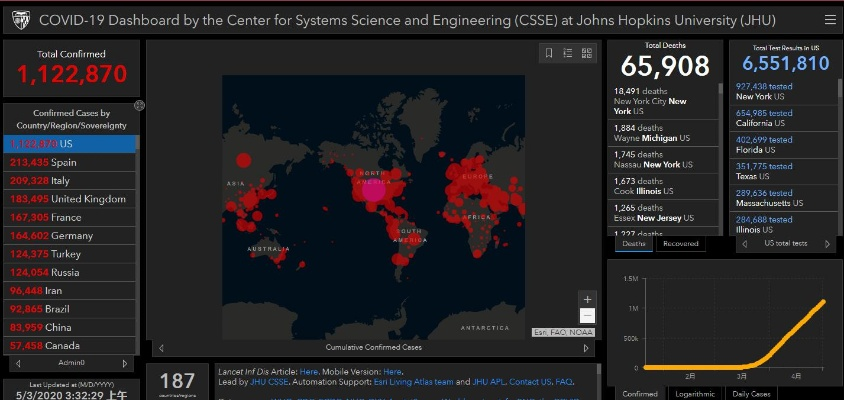Image resolution: width=844 pixels, height=400 pixels.
Task: Advance to the next view after US total tests
Action: pos(827,244)
